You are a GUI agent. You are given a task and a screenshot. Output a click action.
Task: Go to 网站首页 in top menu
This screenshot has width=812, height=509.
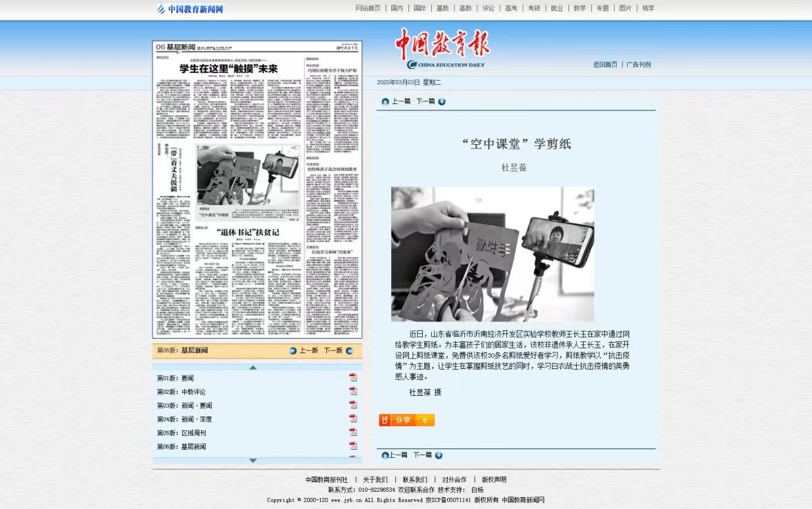pyautogui.click(x=368, y=8)
